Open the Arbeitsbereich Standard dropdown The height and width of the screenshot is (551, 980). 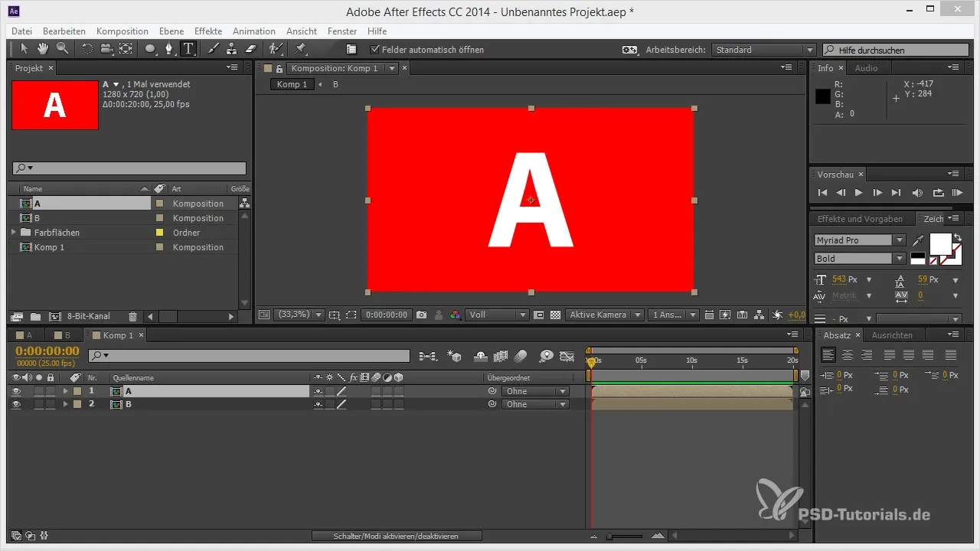[x=763, y=50]
